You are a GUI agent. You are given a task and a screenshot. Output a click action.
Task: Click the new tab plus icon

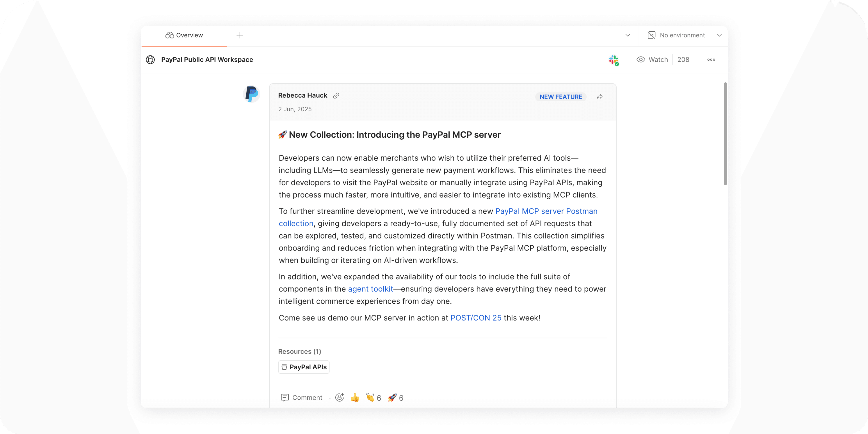pyautogui.click(x=240, y=35)
